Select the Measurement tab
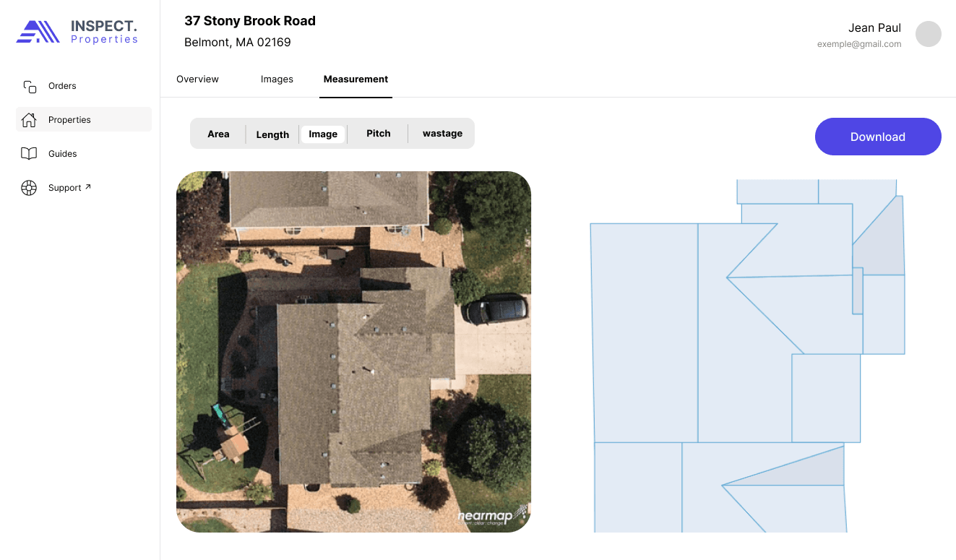Viewport: 956px width, 560px height. coord(356,79)
